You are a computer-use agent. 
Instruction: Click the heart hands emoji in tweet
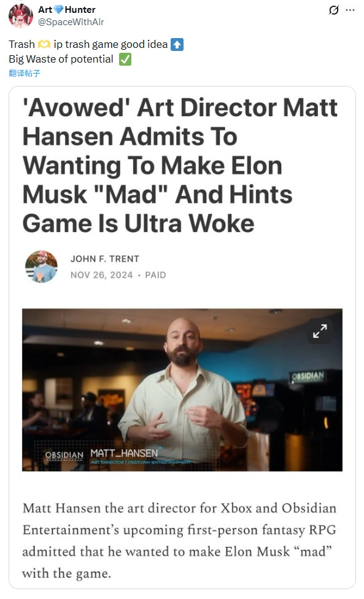44,45
